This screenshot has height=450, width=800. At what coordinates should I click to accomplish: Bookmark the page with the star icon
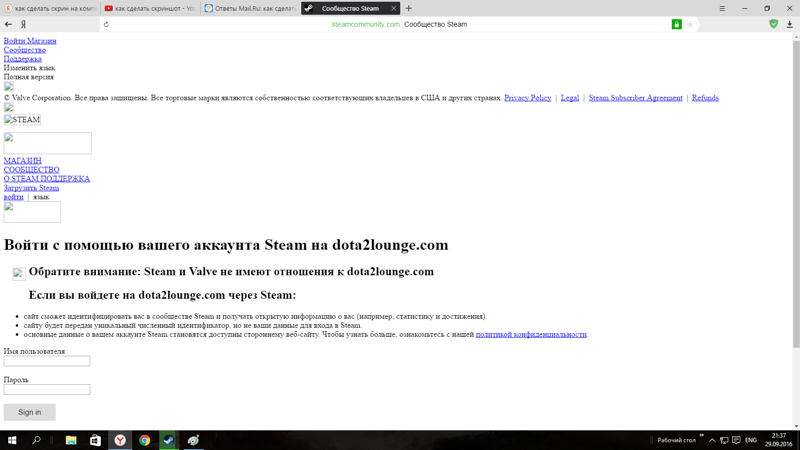pos(690,24)
